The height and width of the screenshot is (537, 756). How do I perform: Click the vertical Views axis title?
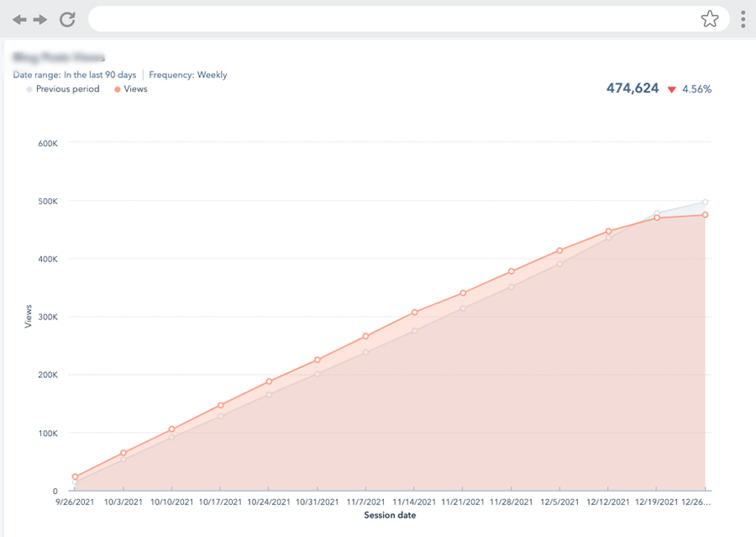(28, 317)
